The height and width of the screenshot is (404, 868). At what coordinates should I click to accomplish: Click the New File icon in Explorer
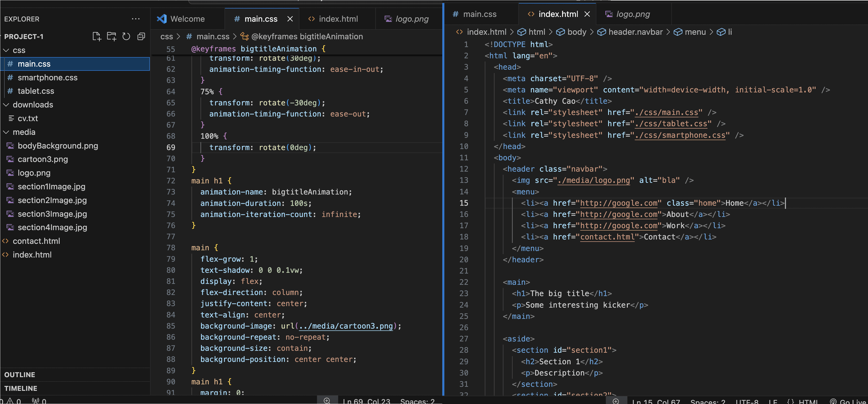coord(96,36)
